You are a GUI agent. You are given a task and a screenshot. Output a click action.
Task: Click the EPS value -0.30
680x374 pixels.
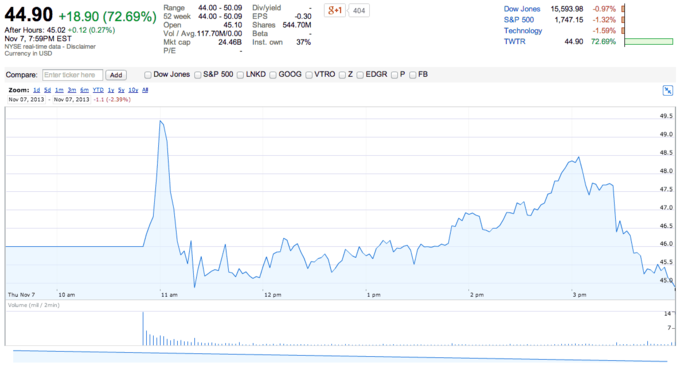(x=303, y=16)
